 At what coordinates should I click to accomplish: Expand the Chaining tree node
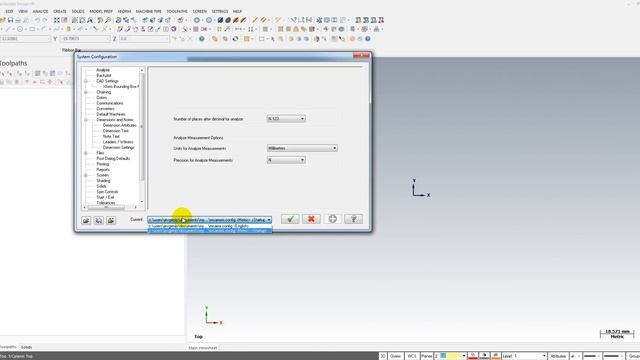click(x=86, y=92)
